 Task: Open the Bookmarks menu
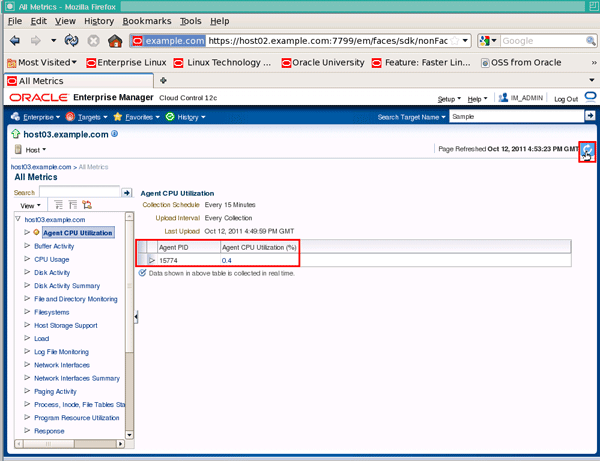click(147, 21)
